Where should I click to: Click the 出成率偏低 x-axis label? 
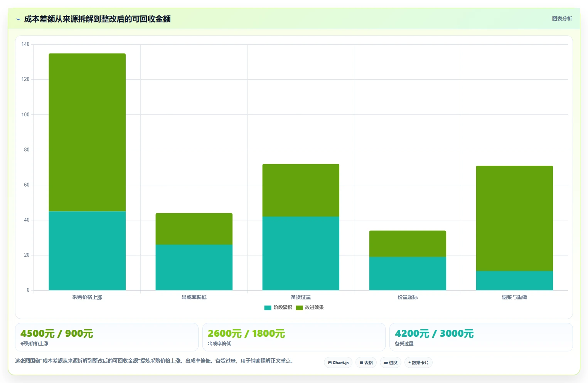click(194, 297)
